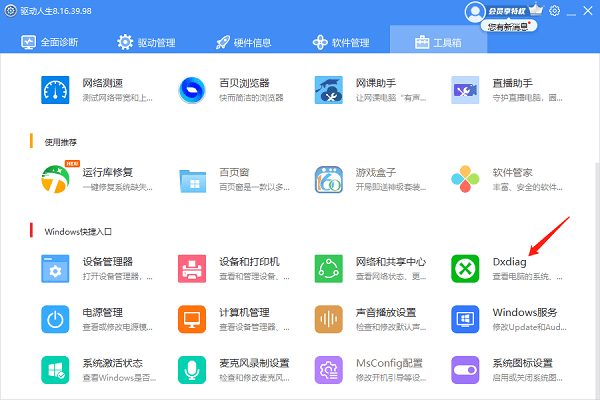600x400 pixels.
Task: Open the 声音播放设置 waveform icon
Action: tap(328, 319)
